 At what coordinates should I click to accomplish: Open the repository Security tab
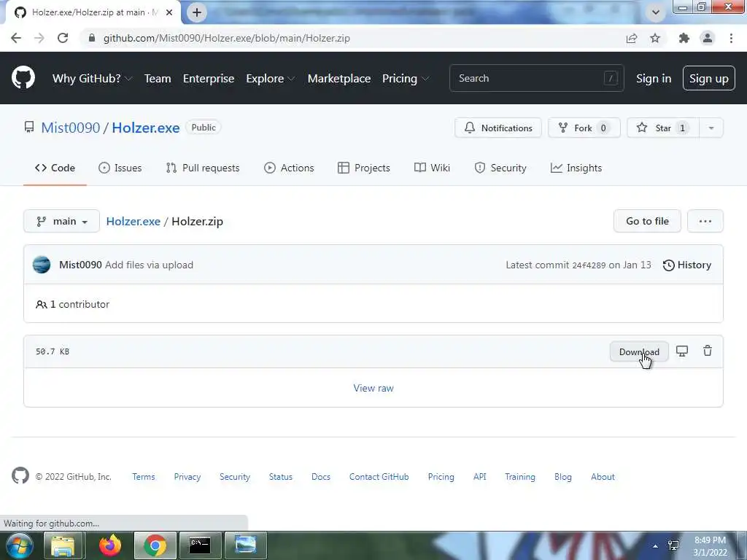point(500,168)
